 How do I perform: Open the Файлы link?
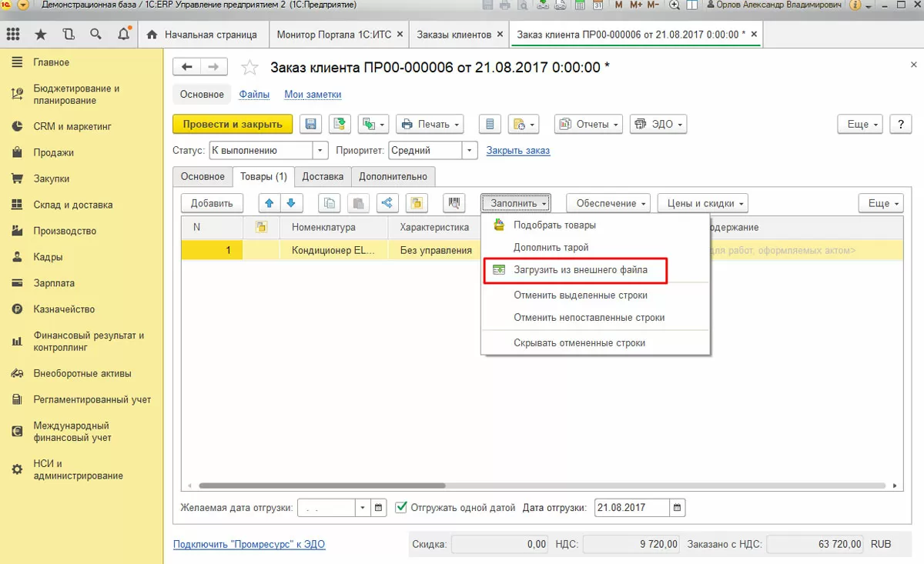point(254,95)
